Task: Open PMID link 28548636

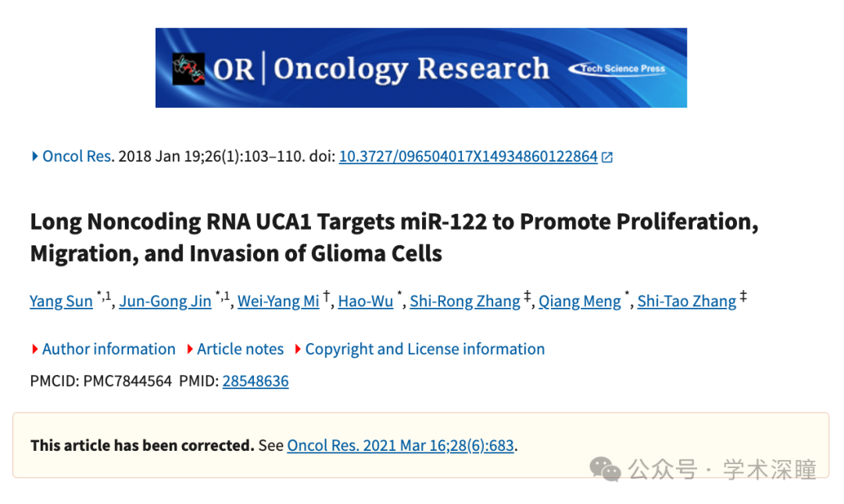Action: click(x=256, y=381)
